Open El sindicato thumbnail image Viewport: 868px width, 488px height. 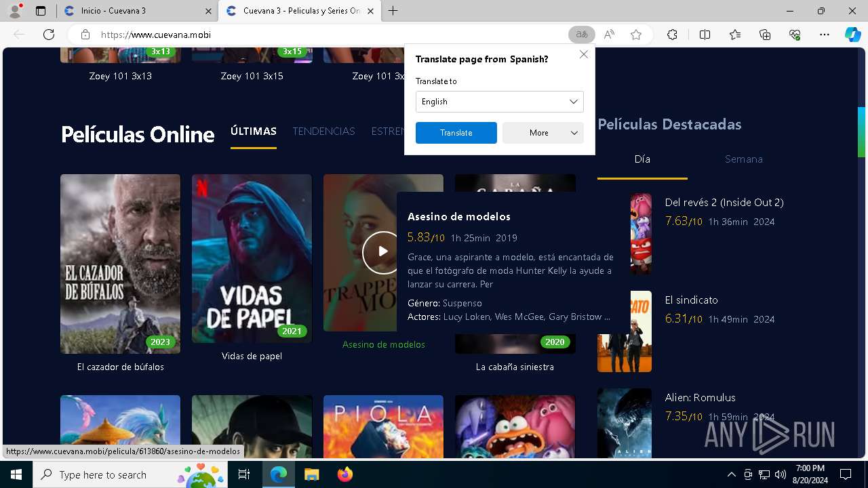[625, 331]
